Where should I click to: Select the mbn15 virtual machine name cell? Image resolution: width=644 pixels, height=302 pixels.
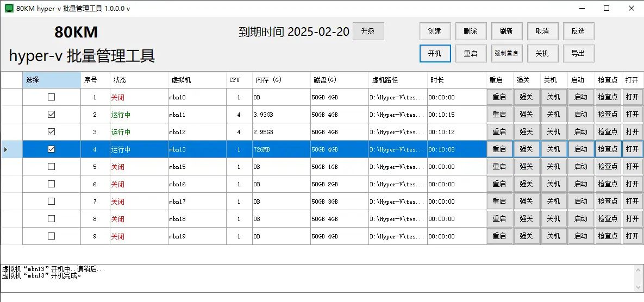pos(197,167)
